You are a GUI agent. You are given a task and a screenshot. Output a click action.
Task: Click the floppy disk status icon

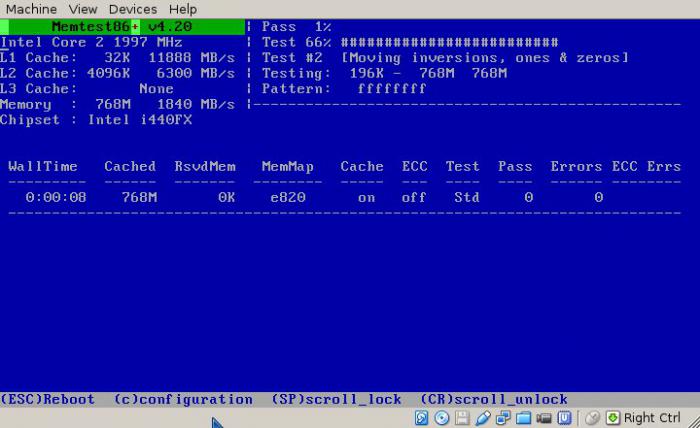(x=462, y=418)
